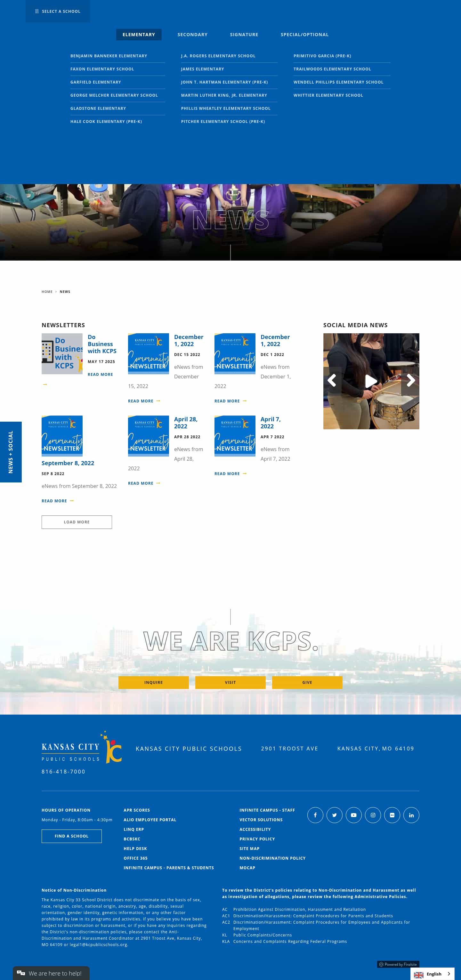This screenshot has width=461, height=980.
Task: Open Phillis Wheatley Elementary School link
Action: [x=226, y=109]
